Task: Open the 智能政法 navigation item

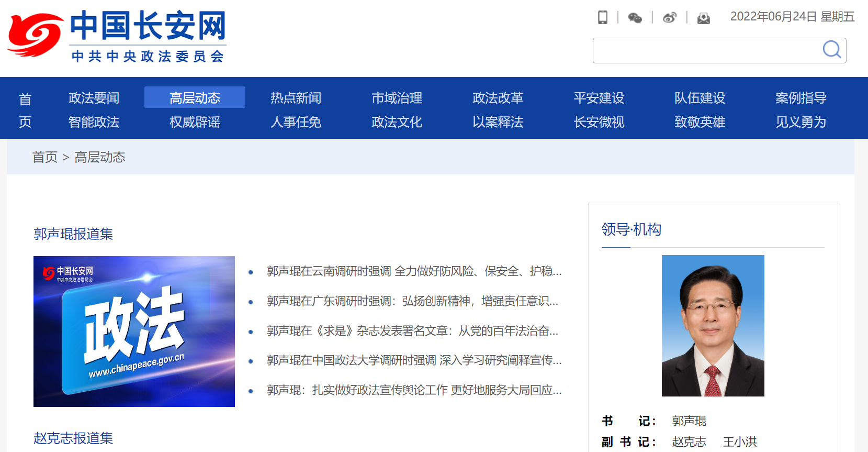Action: [94, 122]
